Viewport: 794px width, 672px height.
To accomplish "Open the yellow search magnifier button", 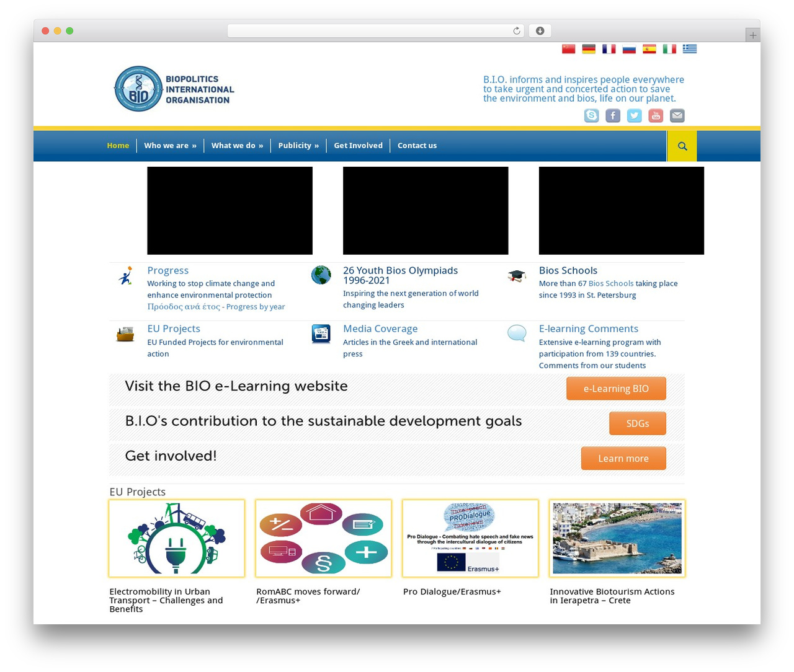I will pyautogui.click(x=682, y=146).
